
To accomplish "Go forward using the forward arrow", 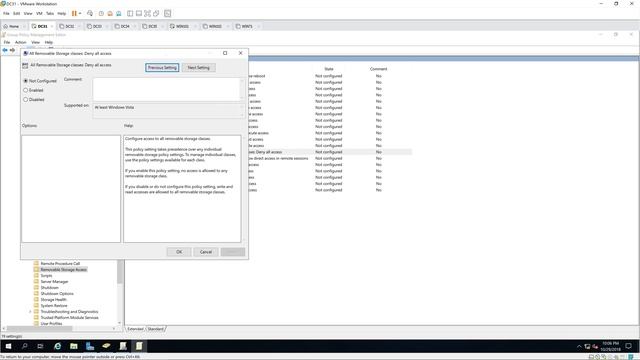I will coord(12,50).
